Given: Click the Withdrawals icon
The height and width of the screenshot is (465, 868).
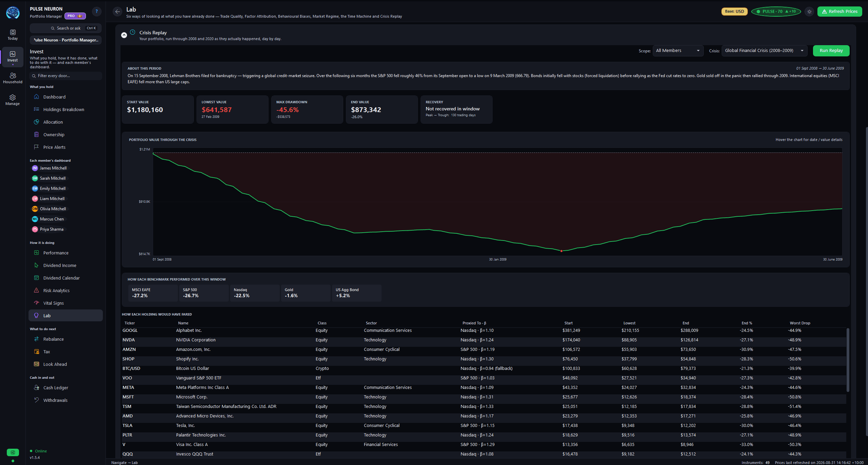Looking at the screenshot, I should tap(36, 400).
